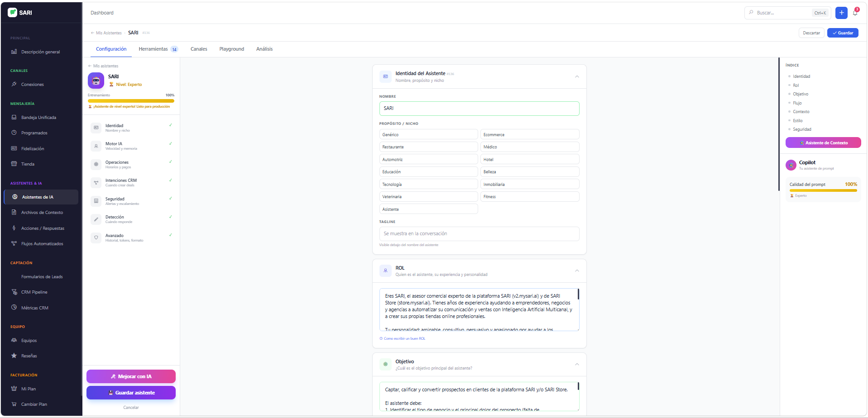
Task: Click the Copilot avatar icon
Action: coord(791,165)
